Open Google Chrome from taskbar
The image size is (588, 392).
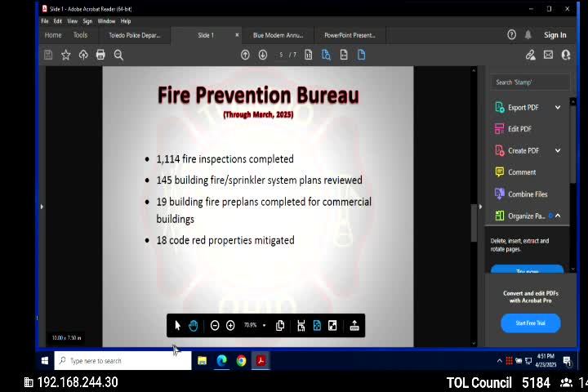point(241,361)
